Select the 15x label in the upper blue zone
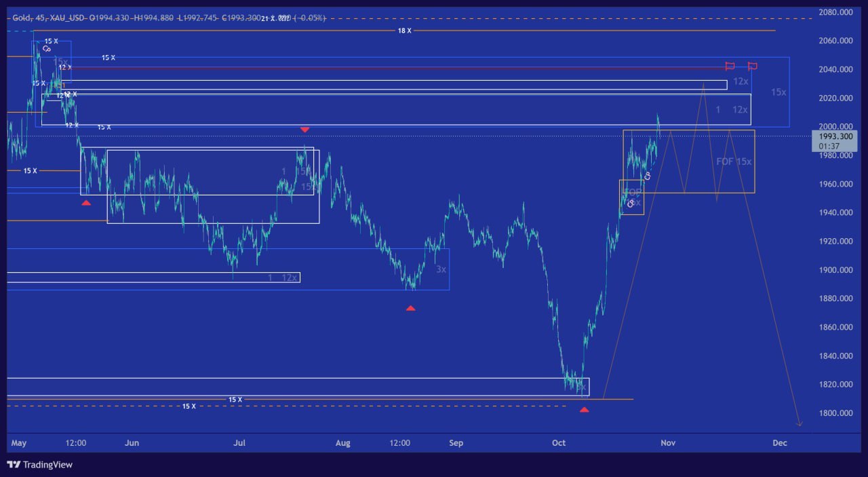The image size is (868, 477). pos(778,92)
